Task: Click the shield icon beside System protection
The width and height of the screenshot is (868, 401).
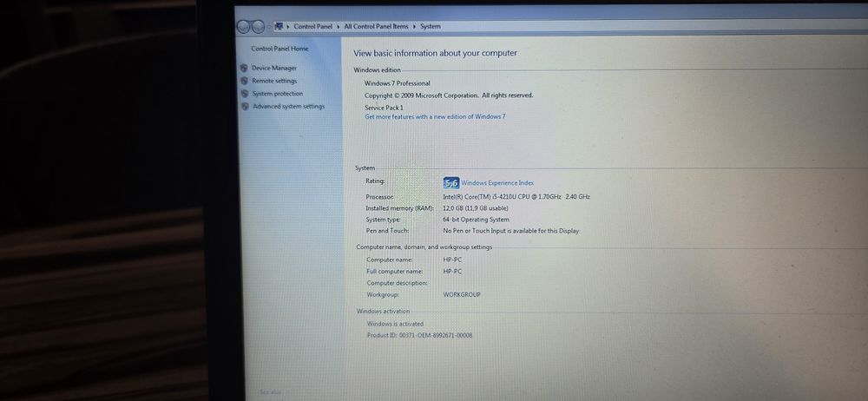Action: point(245,94)
